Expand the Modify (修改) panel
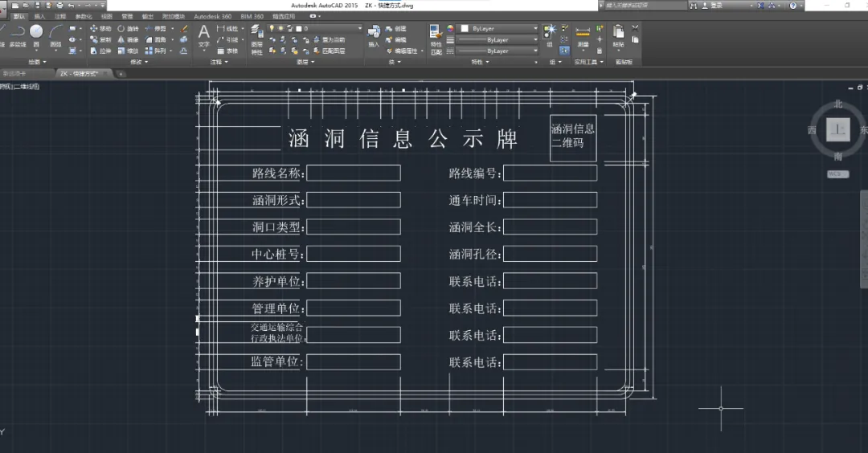868x453 pixels. (138, 62)
